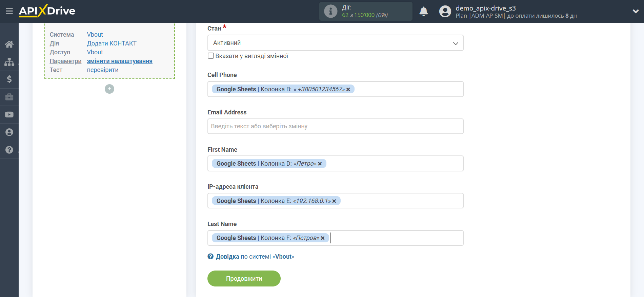644x297 pixels.
Task: Click 'Додати КОНТАКТ' action link
Action: pyautogui.click(x=112, y=43)
